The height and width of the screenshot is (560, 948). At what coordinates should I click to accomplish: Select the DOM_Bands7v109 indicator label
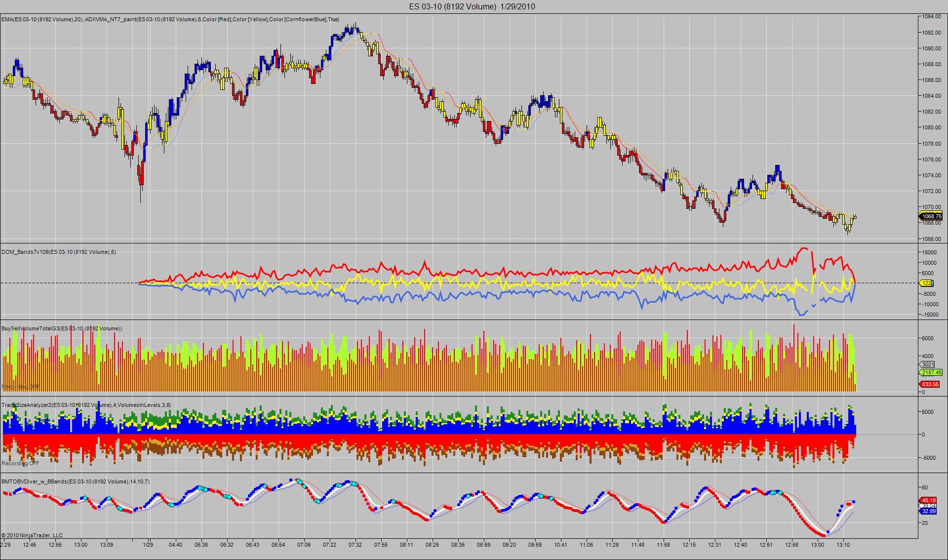click(x=59, y=252)
